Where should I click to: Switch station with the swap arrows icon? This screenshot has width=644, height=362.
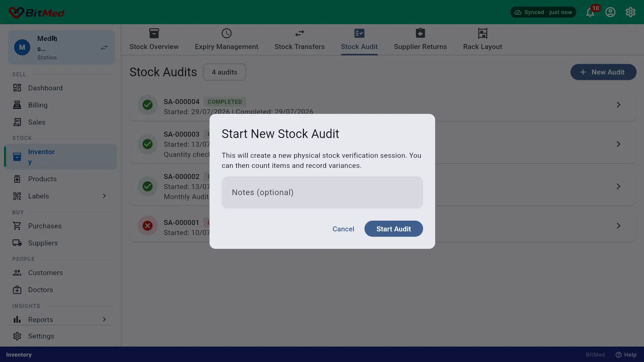tap(104, 48)
